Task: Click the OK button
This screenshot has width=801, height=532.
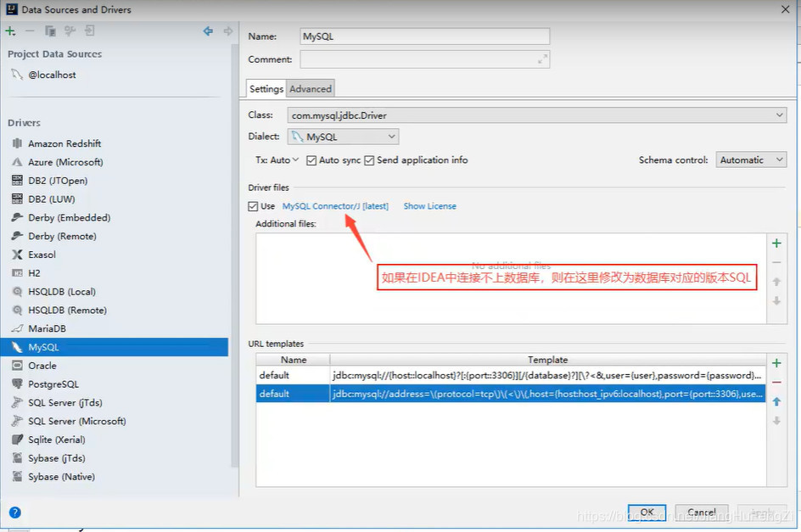Action: pos(647,512)
